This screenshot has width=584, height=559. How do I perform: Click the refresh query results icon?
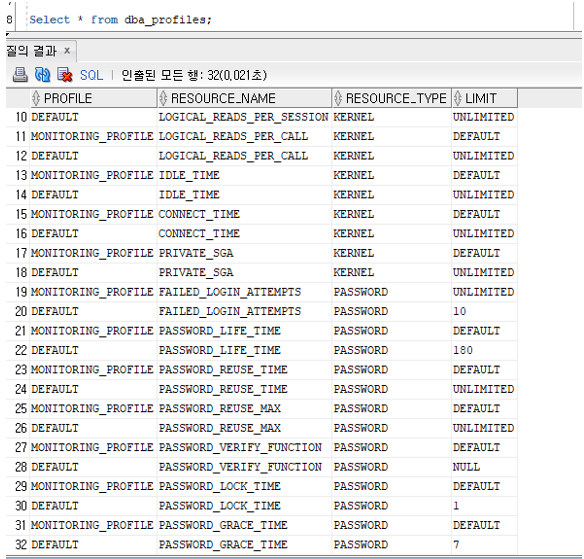pyautogui.click(x=42, y=74)
